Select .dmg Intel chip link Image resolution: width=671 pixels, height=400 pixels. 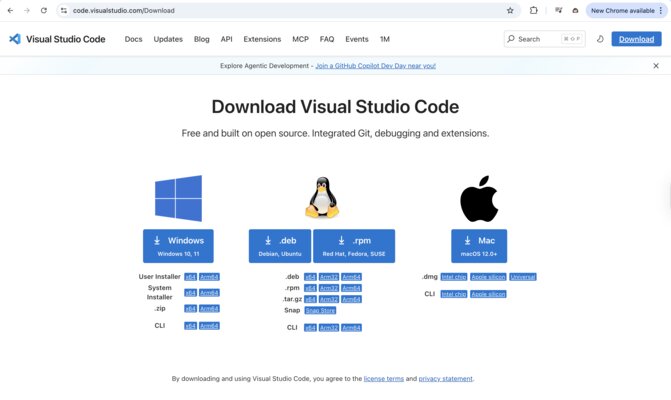pyautogui.click(x=454, y=277)
